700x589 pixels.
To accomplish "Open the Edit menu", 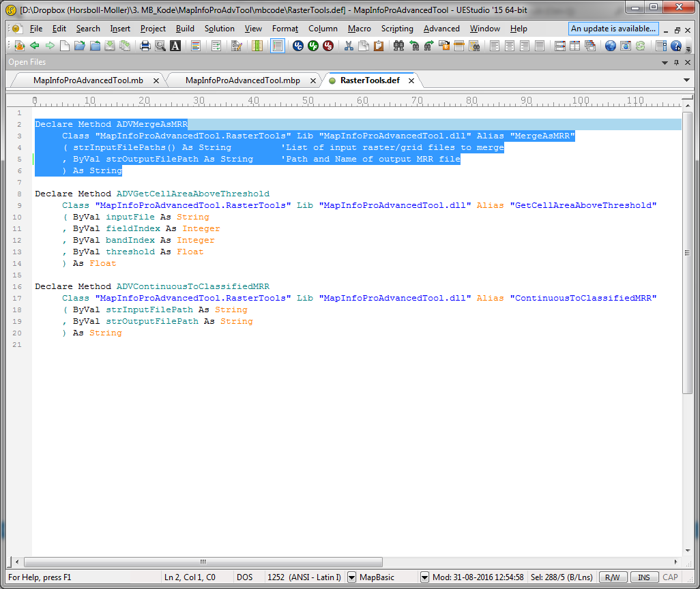I will (59, 29).
